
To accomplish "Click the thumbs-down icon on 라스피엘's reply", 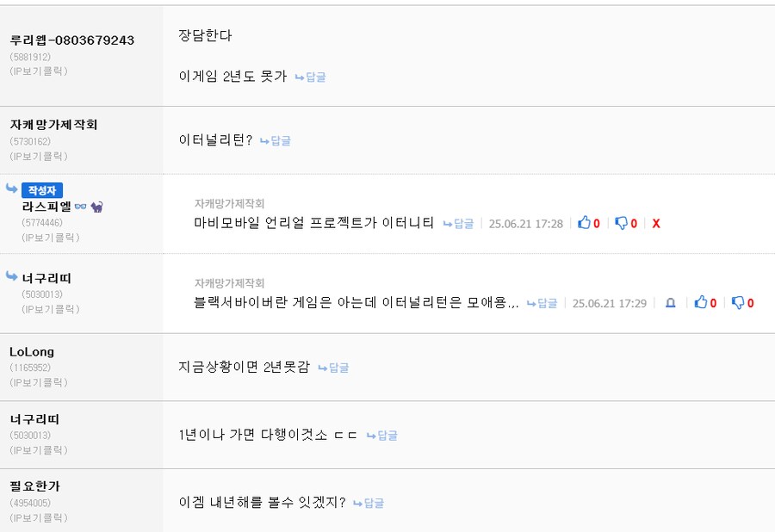I will (622, 224).
